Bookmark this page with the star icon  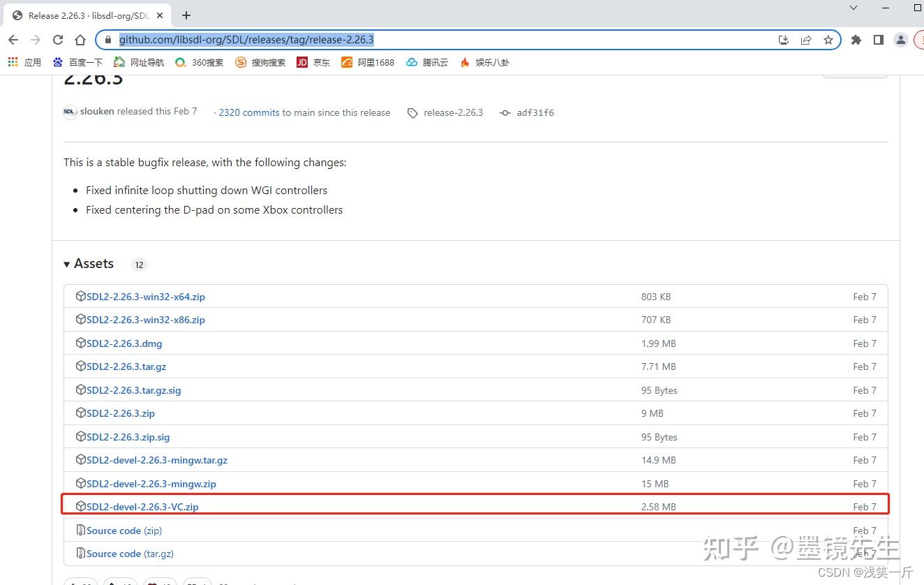828,40
